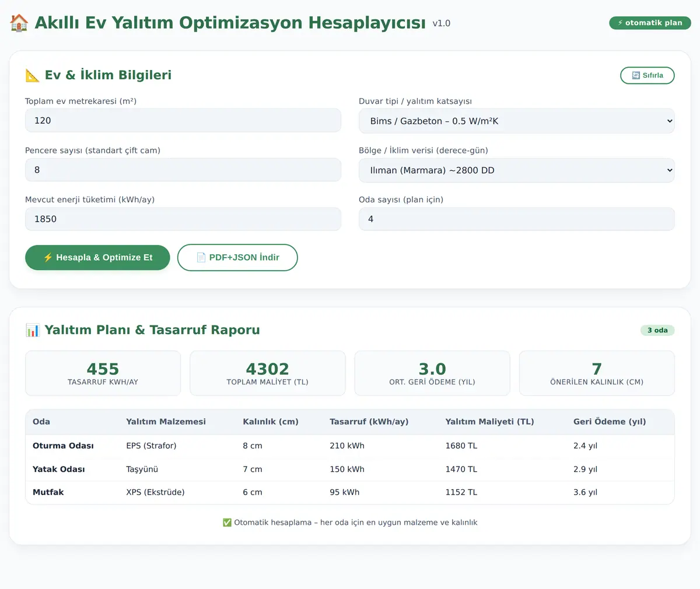Click the 210 kWh savings cell
This screenshot has width=700, height=589.
[347, 446]
